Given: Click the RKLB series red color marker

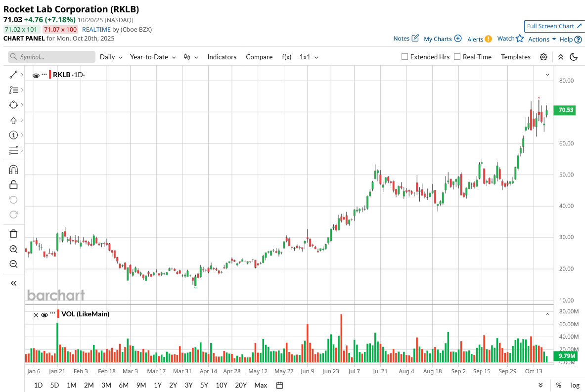Looking at the screenshot, I should pyautogui.click(x=50, y=74).
